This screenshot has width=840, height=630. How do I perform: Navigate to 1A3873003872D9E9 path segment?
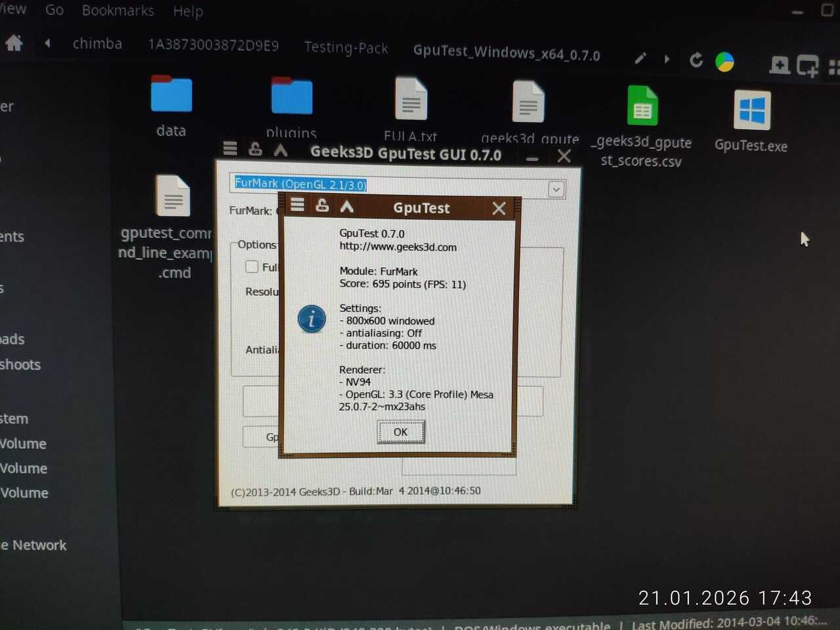[x=213, y=45]
